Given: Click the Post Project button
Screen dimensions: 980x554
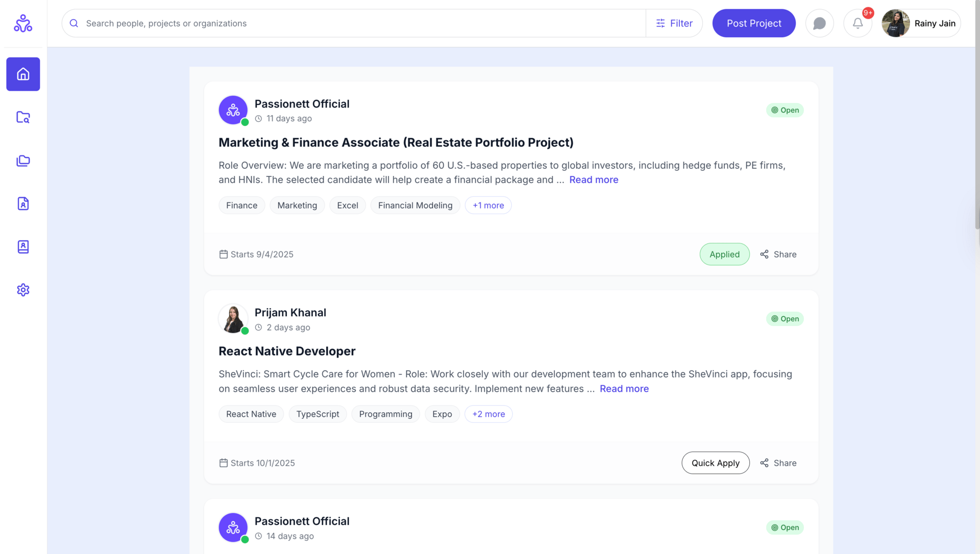Looking at the screenshot, I should pos(753,23).
